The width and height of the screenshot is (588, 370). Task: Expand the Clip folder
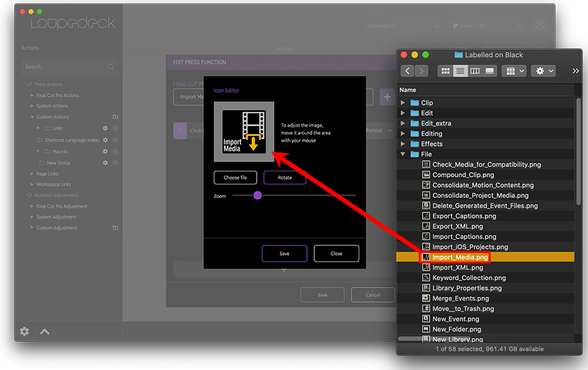pos(402,103)
